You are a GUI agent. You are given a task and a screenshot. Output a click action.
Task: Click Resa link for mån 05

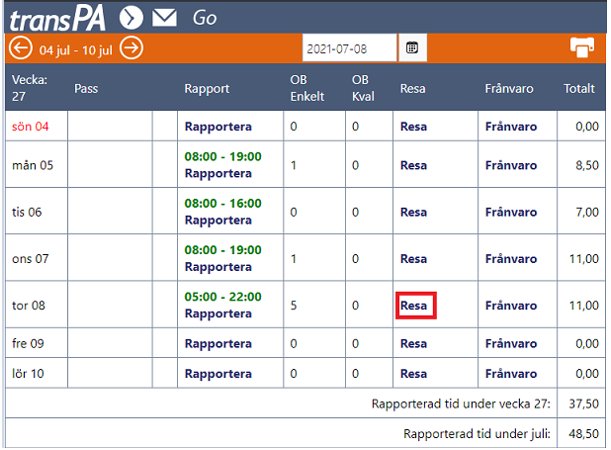414,166
